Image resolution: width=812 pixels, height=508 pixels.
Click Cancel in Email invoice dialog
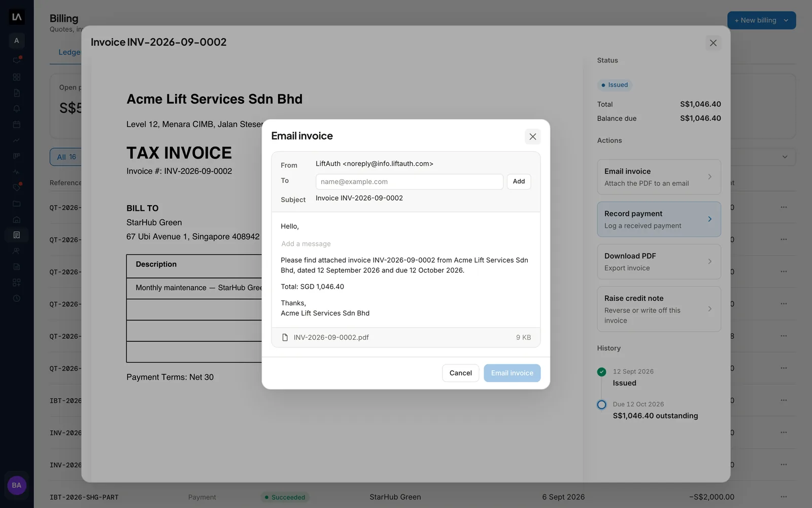(460, 373)
